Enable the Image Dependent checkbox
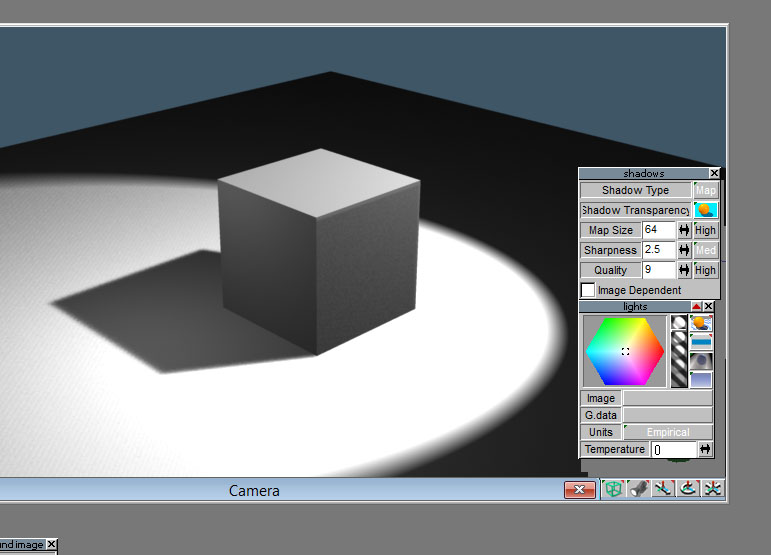Viewport: 771px width, 555px height. (x=588, y=290)
